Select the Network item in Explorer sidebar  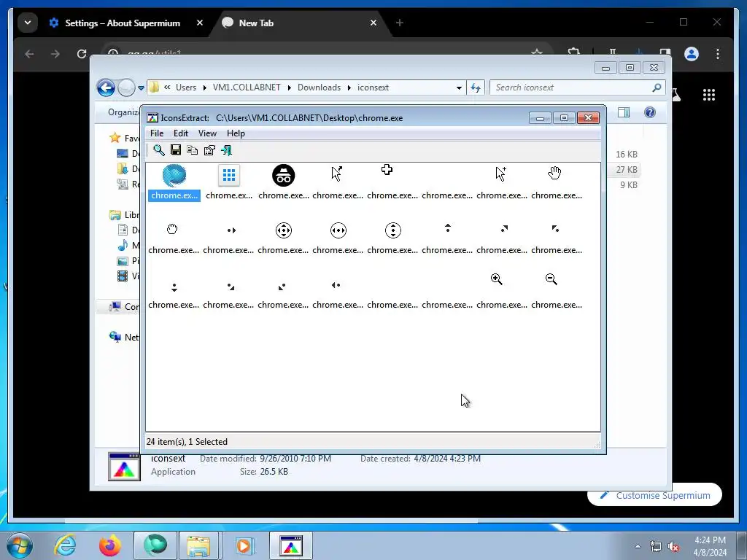124,337
